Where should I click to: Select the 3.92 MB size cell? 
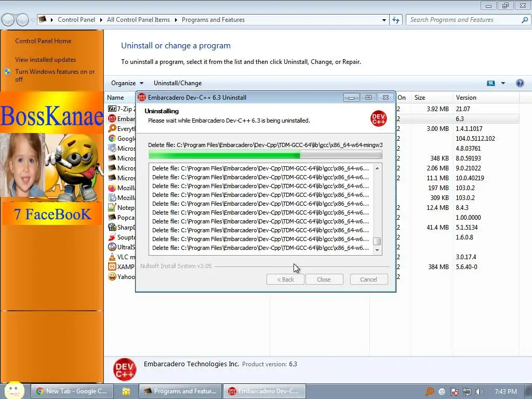[437, 109]
